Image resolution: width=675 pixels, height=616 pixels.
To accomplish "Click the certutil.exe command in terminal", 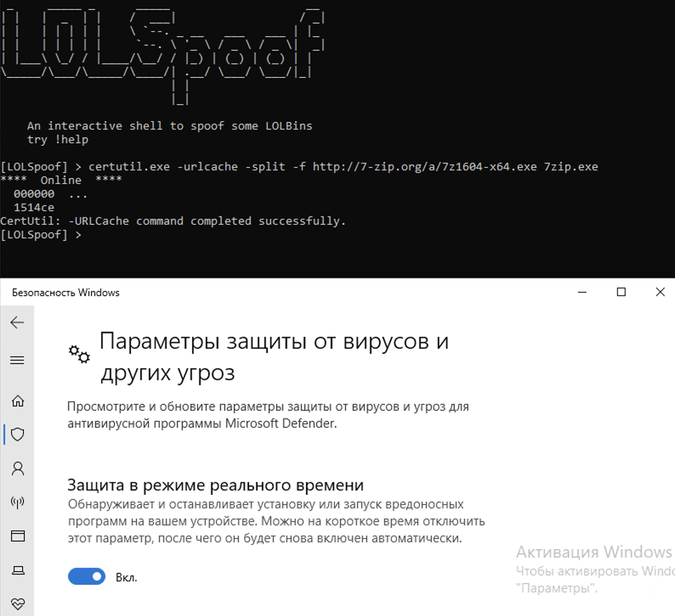I will (343, 167).
